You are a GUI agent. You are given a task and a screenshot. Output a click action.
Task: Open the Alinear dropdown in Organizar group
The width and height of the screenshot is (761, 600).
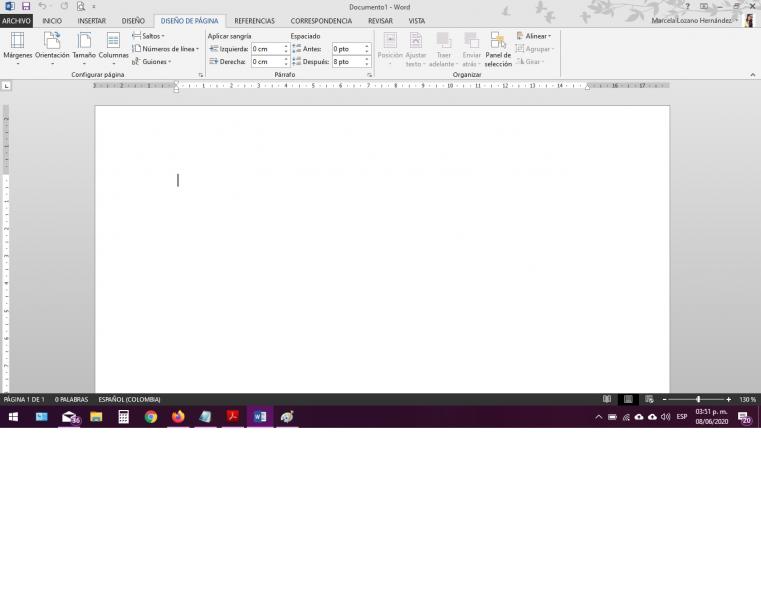coord(534,36)
